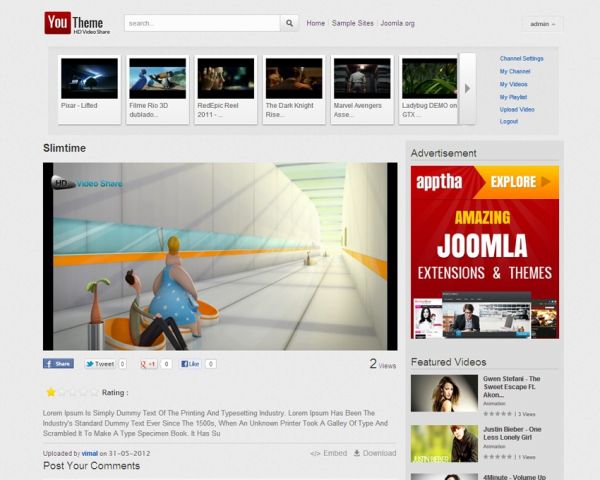
Task: Click the search input field
Action: pos(202,23)
